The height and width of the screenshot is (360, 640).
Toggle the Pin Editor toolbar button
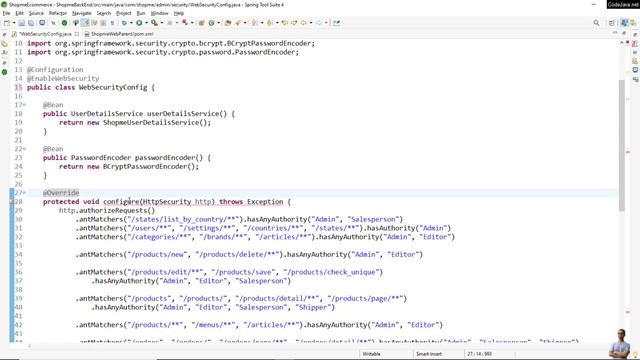click(x=336, y=23)
